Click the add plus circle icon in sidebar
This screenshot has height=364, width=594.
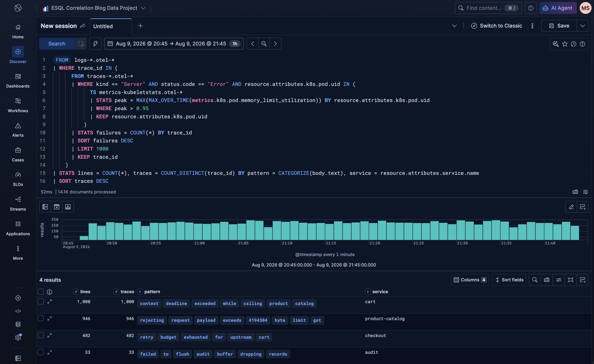pos(18,298)
